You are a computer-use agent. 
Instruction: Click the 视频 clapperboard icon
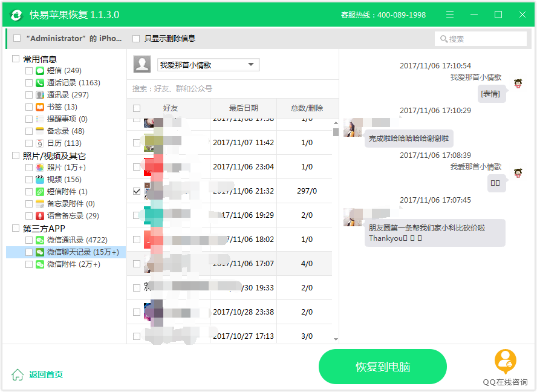[40, 180]
